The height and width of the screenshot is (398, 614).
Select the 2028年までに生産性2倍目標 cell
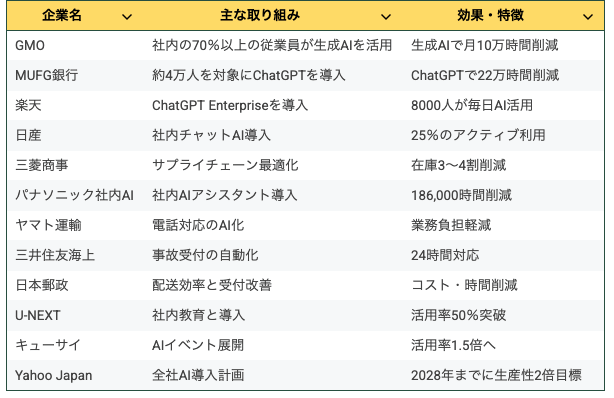click(496, 375)
